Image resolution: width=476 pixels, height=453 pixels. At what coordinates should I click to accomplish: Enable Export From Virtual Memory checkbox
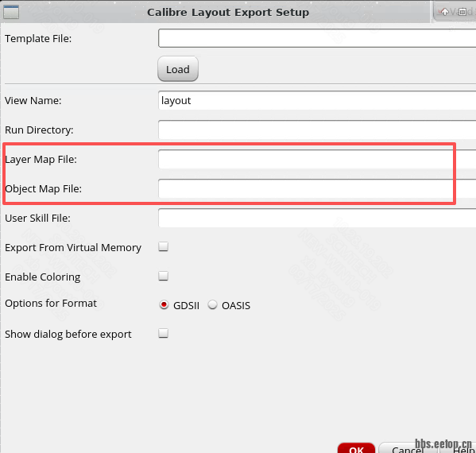click(x=164, y=246)
